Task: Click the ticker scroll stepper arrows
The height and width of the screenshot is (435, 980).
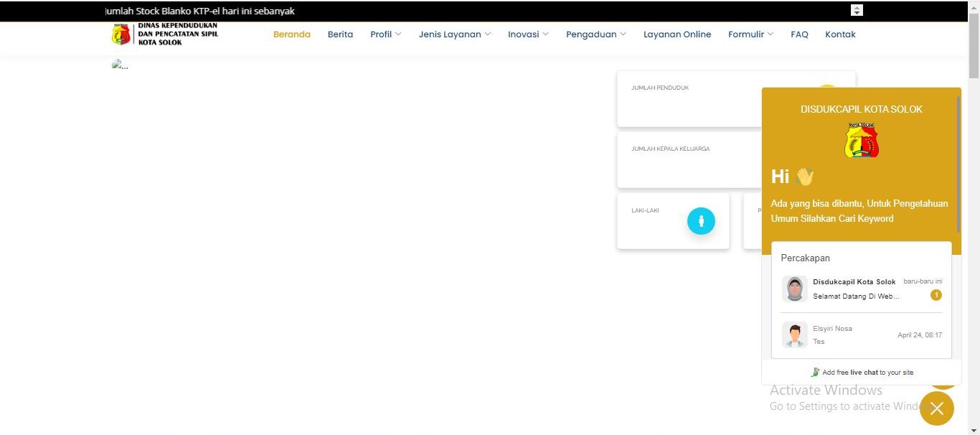Action: [x=857, y=10]
